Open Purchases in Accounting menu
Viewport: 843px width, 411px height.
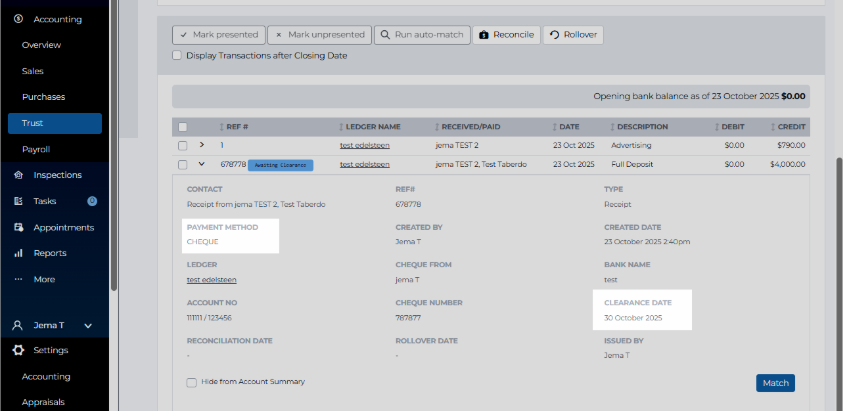coord(44,97)
